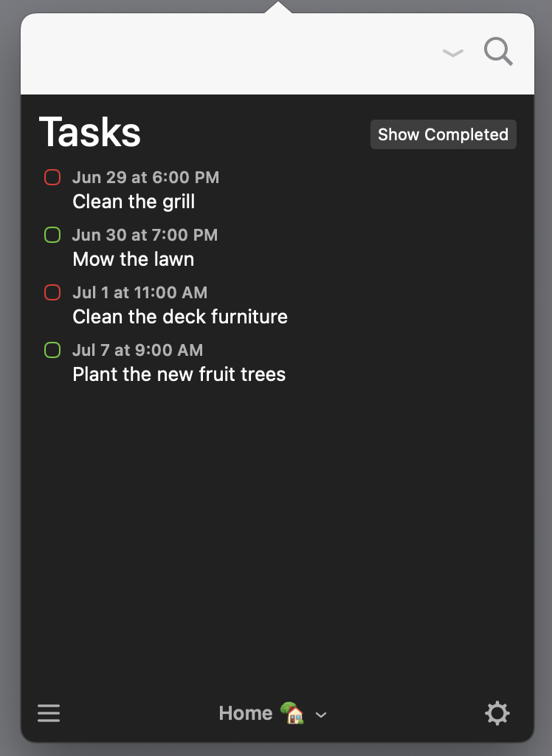Viewport: 552px width, 756px height.
Task: Check off Clean the grill task
Action: click(52, 177)
